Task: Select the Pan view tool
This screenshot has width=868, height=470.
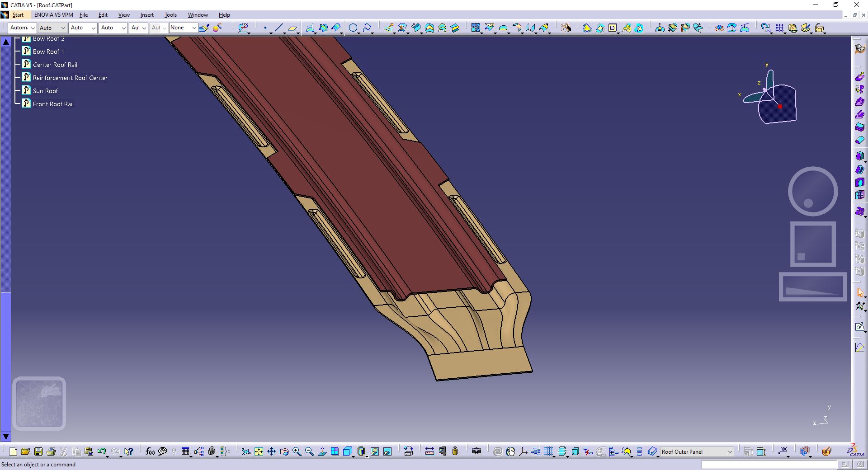Action: (x=271, y=451)
